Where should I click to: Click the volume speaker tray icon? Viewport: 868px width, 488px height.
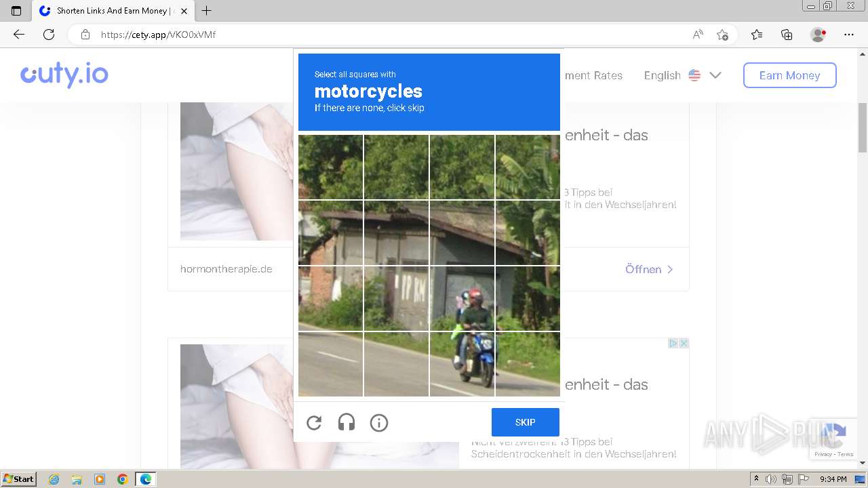tap(771, 479)
